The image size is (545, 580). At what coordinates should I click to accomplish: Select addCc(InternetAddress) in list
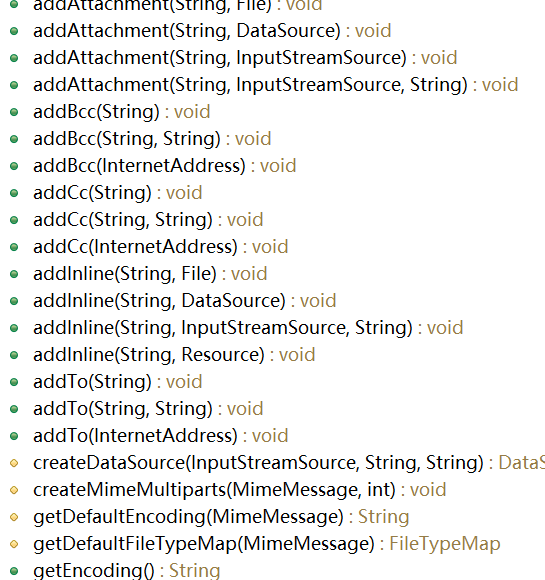(161, 247)
